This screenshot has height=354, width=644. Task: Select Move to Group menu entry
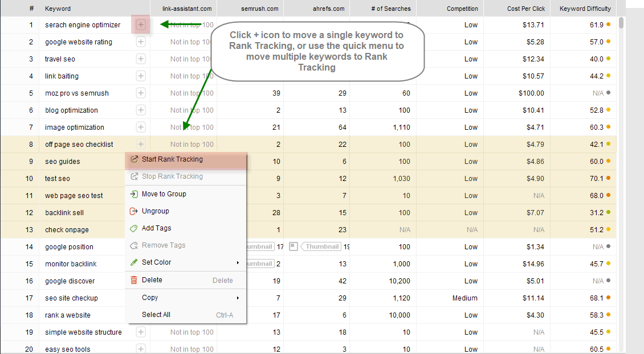(186, 194)
